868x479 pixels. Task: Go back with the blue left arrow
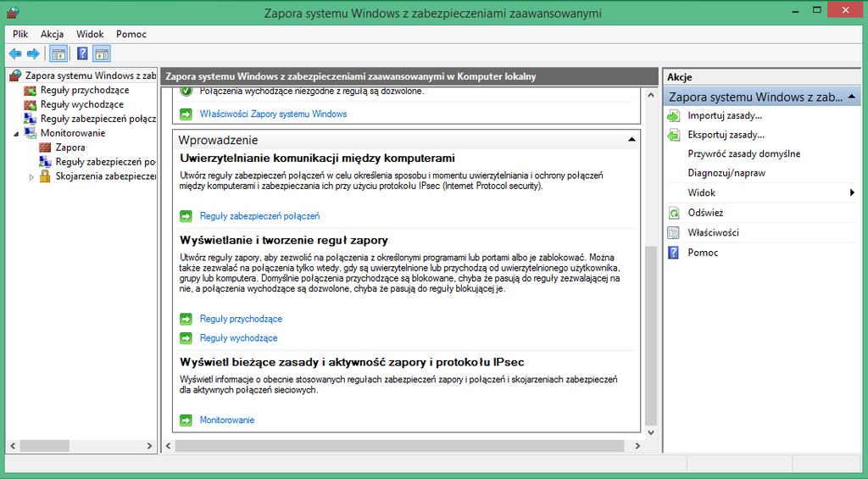(15, 53)
